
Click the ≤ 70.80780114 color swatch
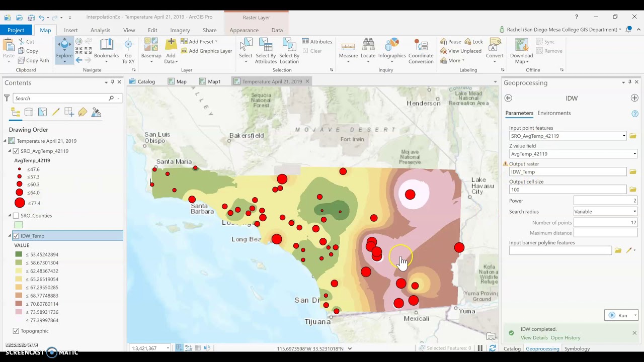click(x=19, y=304)
